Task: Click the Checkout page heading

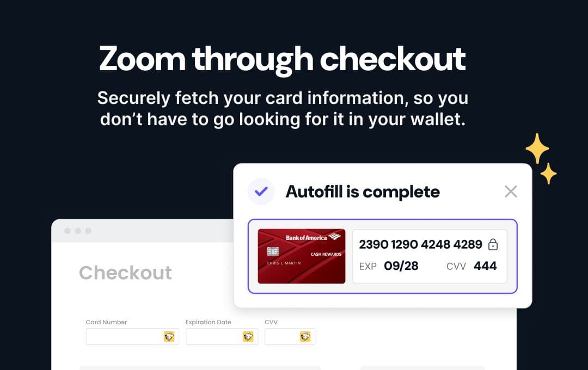Action: (125, 273)
